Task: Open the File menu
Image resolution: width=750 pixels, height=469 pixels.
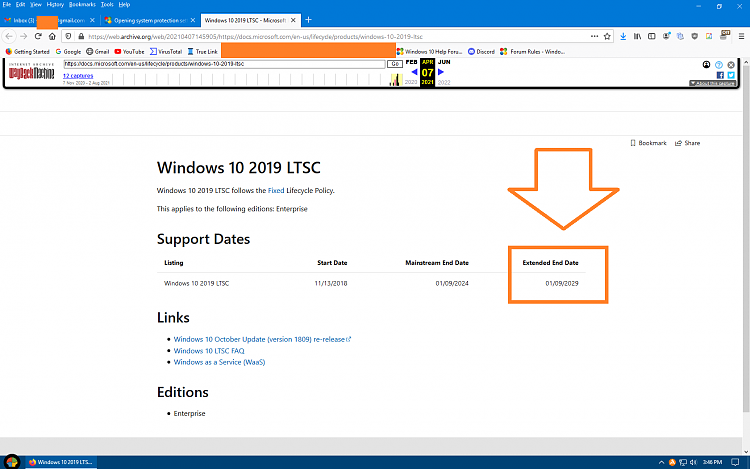Action: 7,4
